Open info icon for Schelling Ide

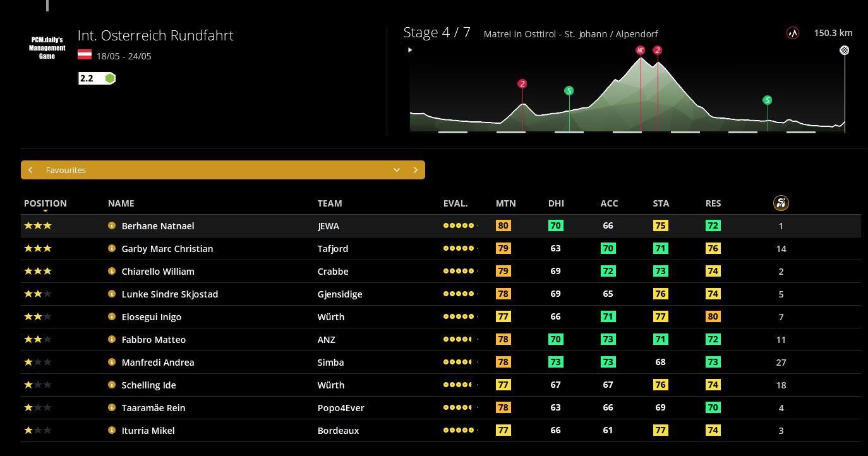click(x=112, y=385)
